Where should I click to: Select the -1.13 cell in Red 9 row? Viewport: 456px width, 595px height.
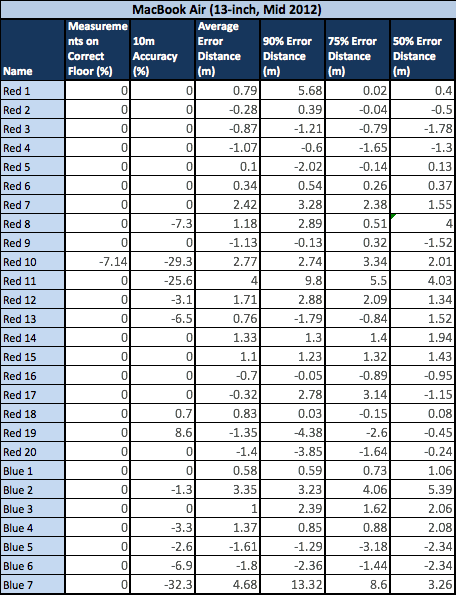coord(227,242)
